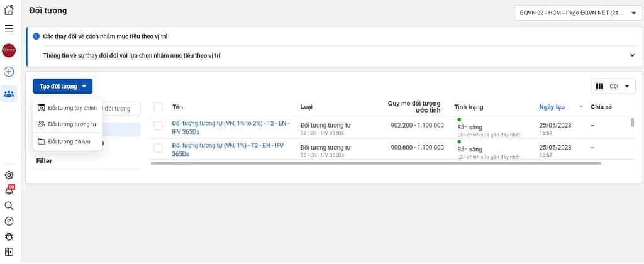Image resolution: width=644 pixels, height=264 pixels.
Task: Open notifications bell icon
Action: tap(9, 190)
